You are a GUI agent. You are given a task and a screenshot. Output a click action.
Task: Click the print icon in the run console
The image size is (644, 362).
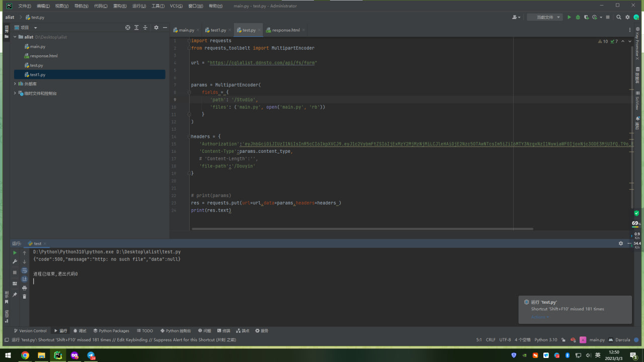(x=24, y=288)
